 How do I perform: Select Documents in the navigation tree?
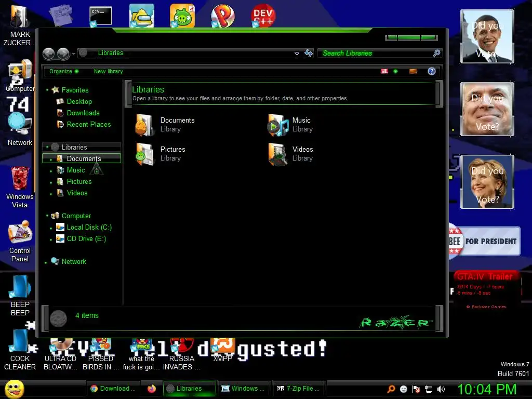click(82, 158)
